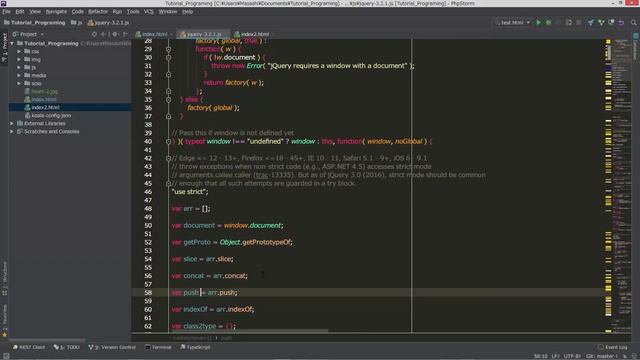The image size is (640, 360).
Task: Open Search Everywhere magnifier icon
Action: pyautogui.click(x=633, y=22)
